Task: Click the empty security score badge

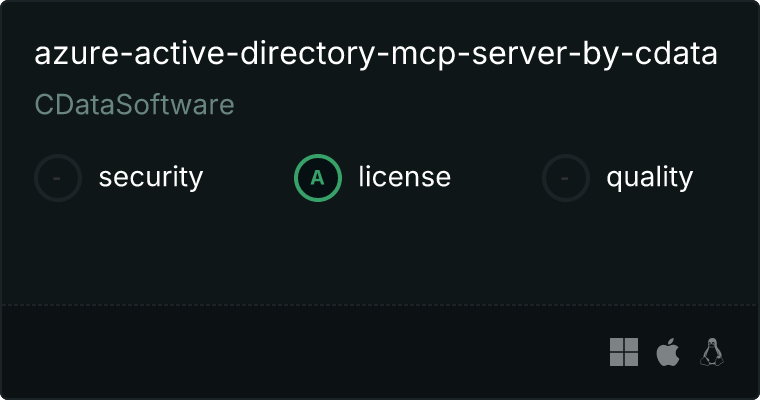Action: (x=58, y=178)
